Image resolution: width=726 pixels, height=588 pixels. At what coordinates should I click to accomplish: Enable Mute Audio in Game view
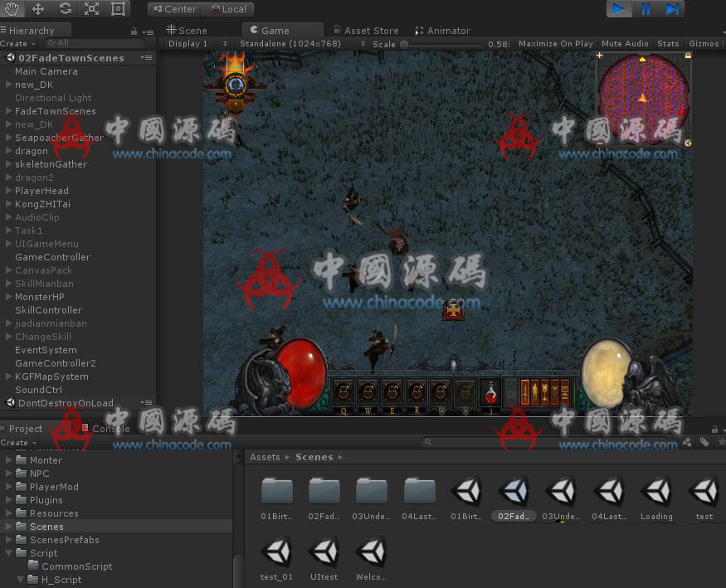click(625, 44)
